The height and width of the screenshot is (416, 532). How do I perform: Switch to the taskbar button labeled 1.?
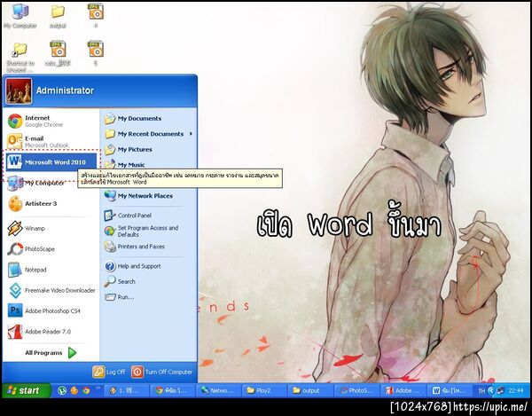pyautogui.click(x=126, y=390)
